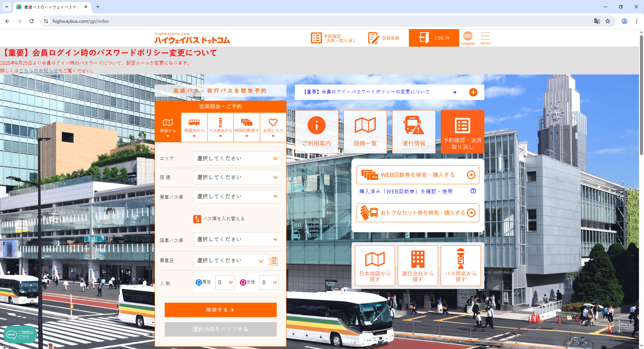Open the ご質問はこちら chat bubble
This screenshot has height=349, width=644.
click(x=20, y=334)
